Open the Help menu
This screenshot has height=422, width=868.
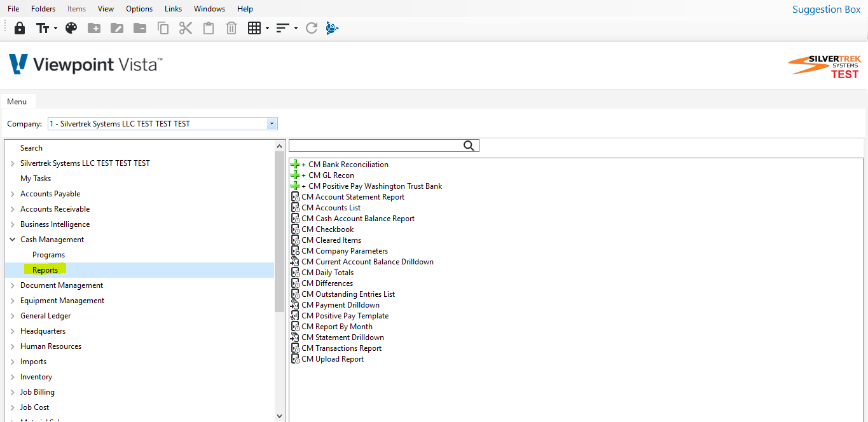click(245, 9)
